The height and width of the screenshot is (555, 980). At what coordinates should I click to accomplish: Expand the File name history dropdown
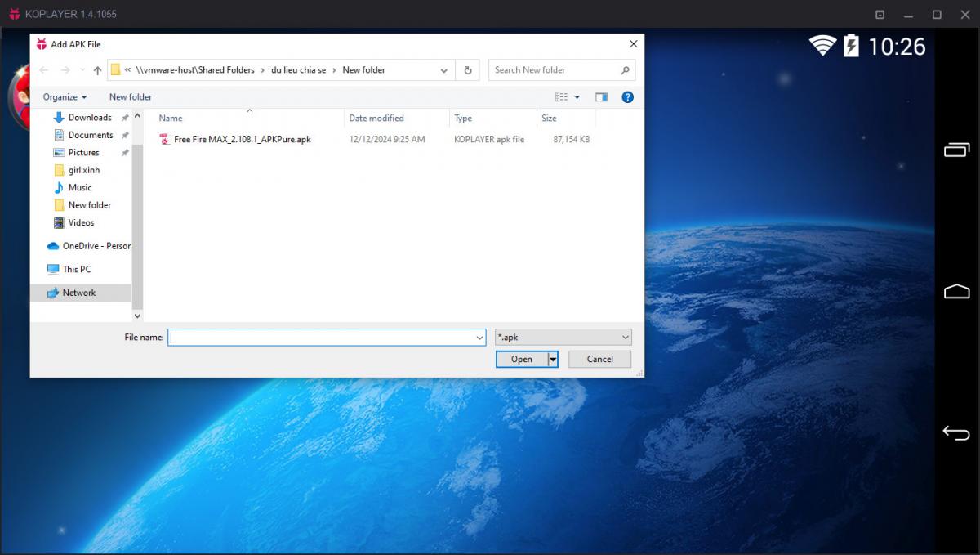[479, 338]
